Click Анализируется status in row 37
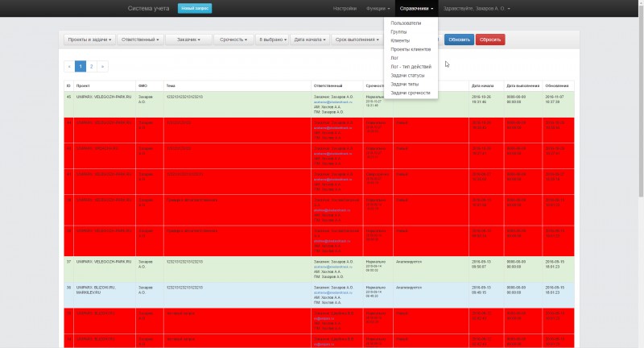Viewport: 644px width, 348px height. [409, 262]
